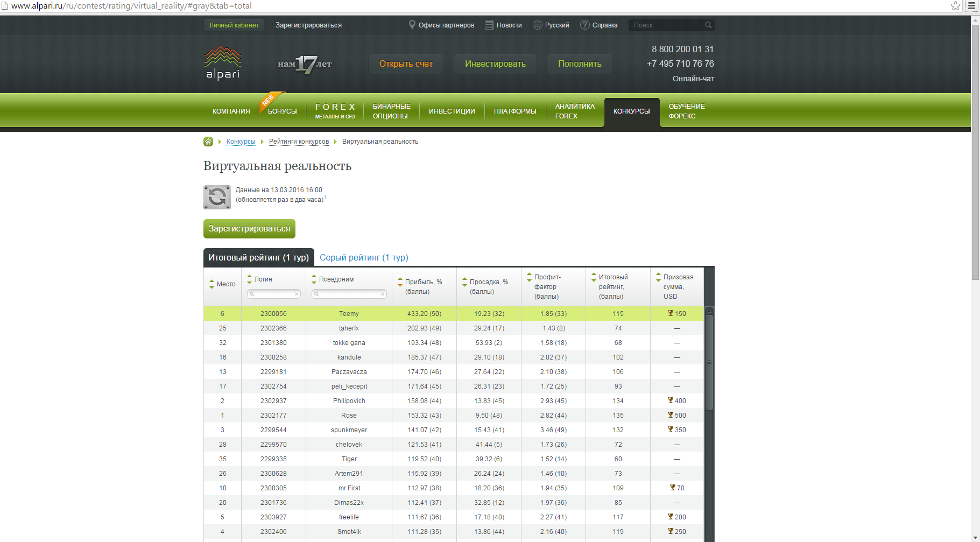Image resolution: width=980 pixels, height=542 pixels.
Task: Sort table by Псевдоним column
Action: (314, 279)
